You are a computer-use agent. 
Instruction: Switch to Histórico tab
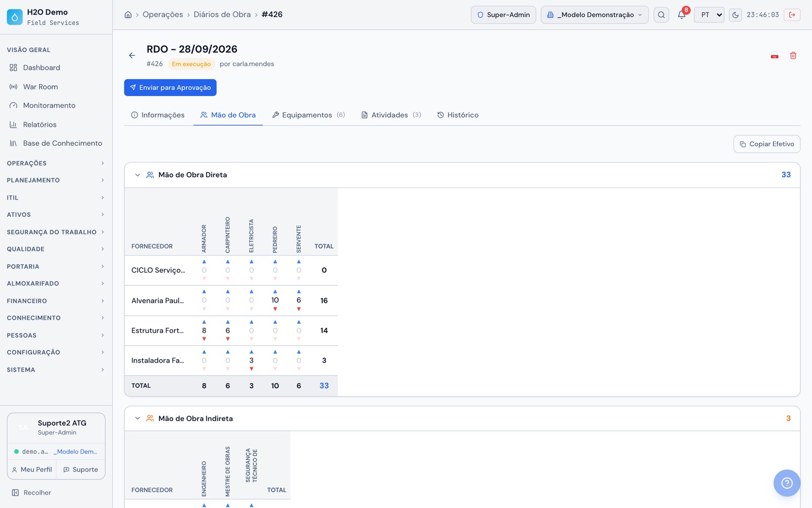click(x=458, y=115)
